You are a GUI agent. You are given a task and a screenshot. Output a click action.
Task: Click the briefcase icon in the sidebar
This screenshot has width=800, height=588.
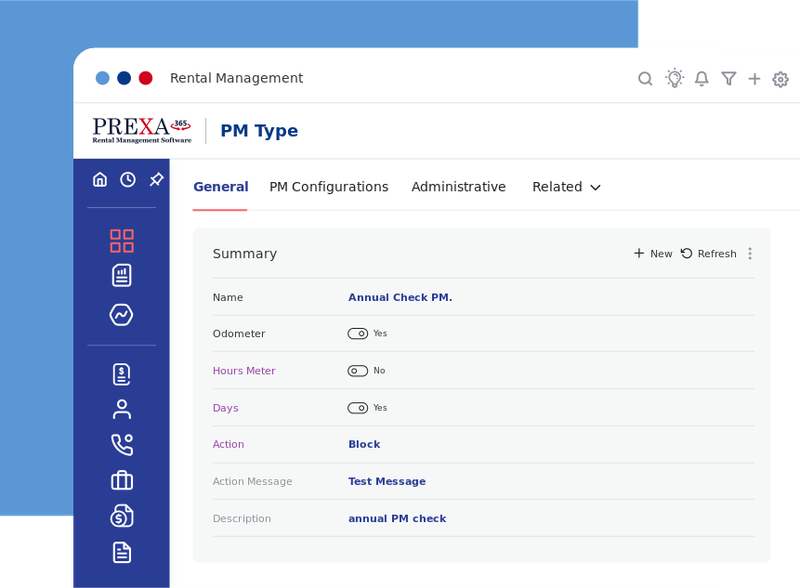(x=121, y=480)
